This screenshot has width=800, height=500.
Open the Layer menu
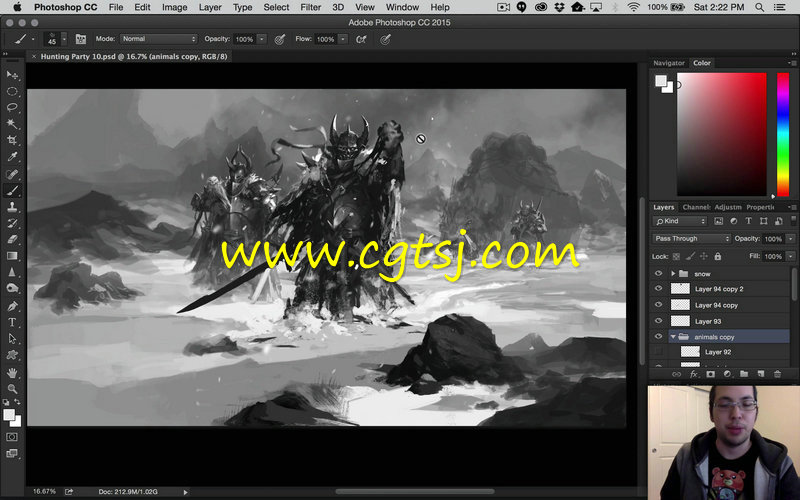210,7
